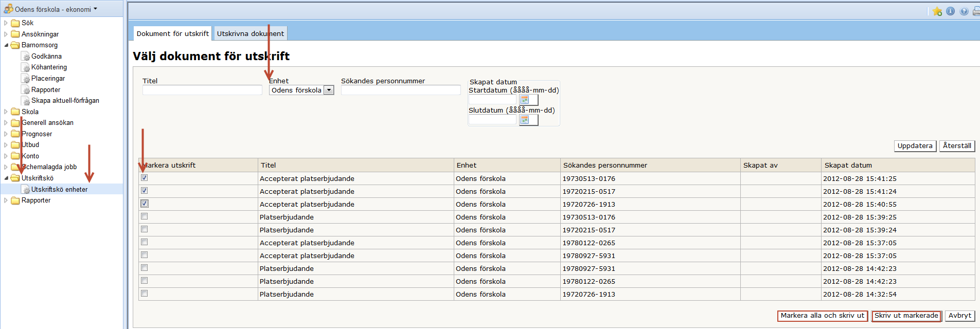Screen dimensions: 980x329
Task: Sort by Sökandes personnummer column header
Action: coord(605,166)
